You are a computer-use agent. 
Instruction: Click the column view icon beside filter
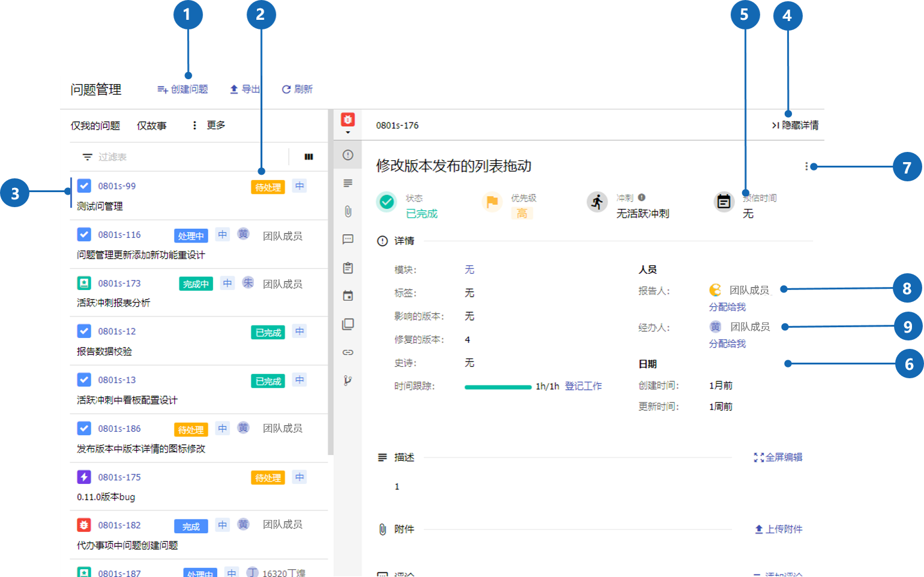(308, 157)
